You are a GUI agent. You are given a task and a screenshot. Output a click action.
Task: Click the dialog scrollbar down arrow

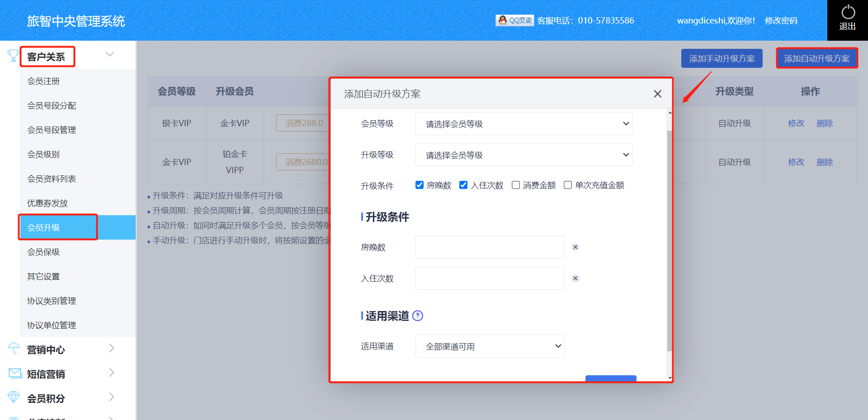[x=670, y=378]
